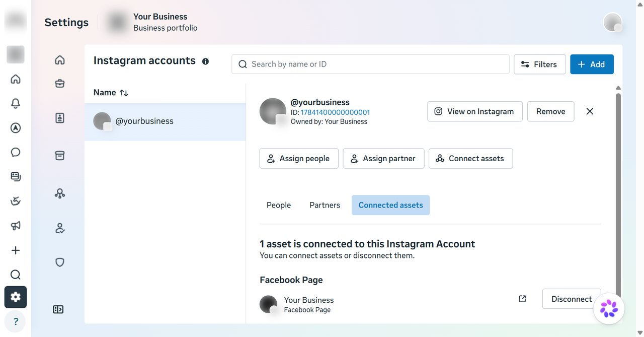The width and height of the screenshot is (644, 337).
Task: Click the plus create icon in rail
Action: 16,250
